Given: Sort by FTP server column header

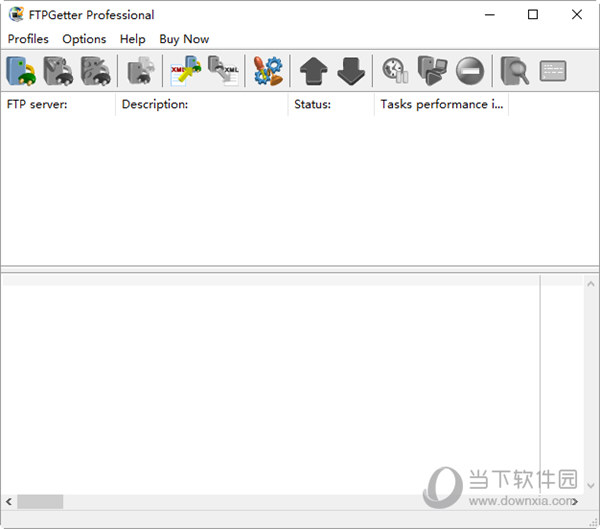Looking at the screenshot, I should tap(58, 104).
